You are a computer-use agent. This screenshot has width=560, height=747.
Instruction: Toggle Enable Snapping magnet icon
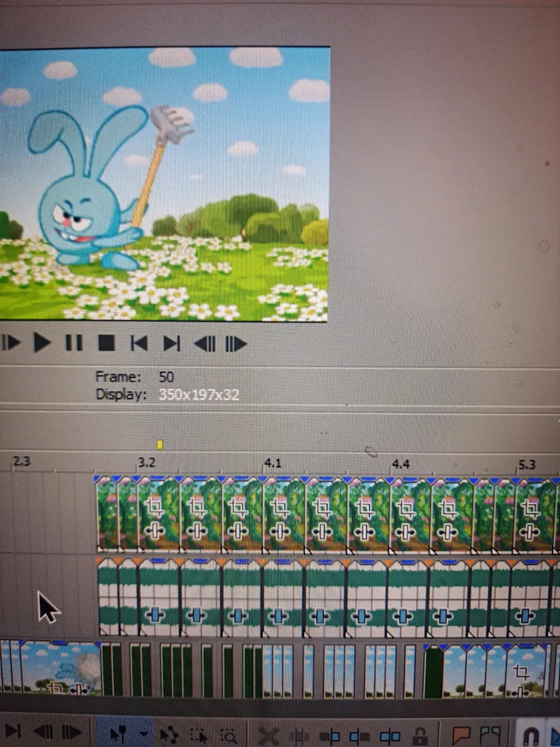pyautogui.click(x=531, y=737)
